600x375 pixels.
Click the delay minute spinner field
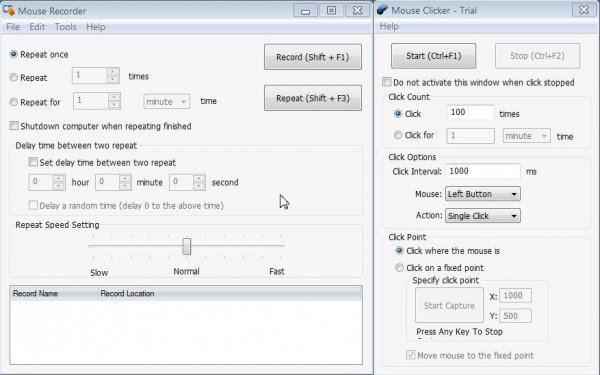pyautogui.click(x=113, y=182)
